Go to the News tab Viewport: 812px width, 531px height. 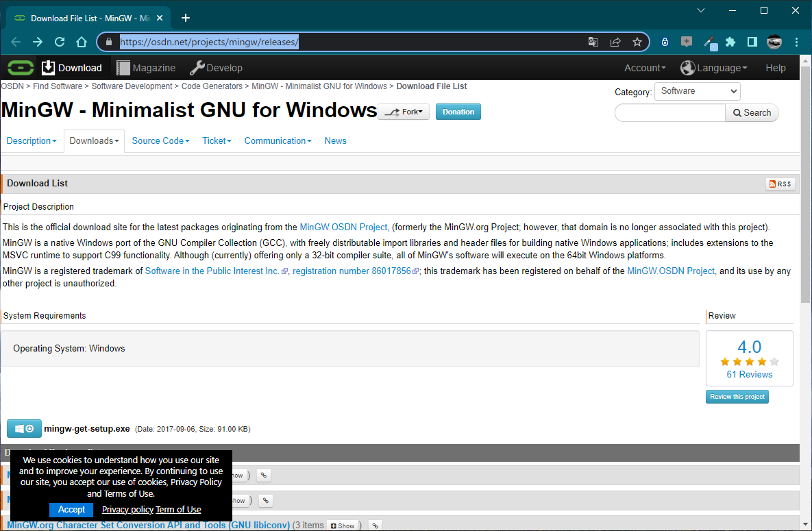point(335,141)
